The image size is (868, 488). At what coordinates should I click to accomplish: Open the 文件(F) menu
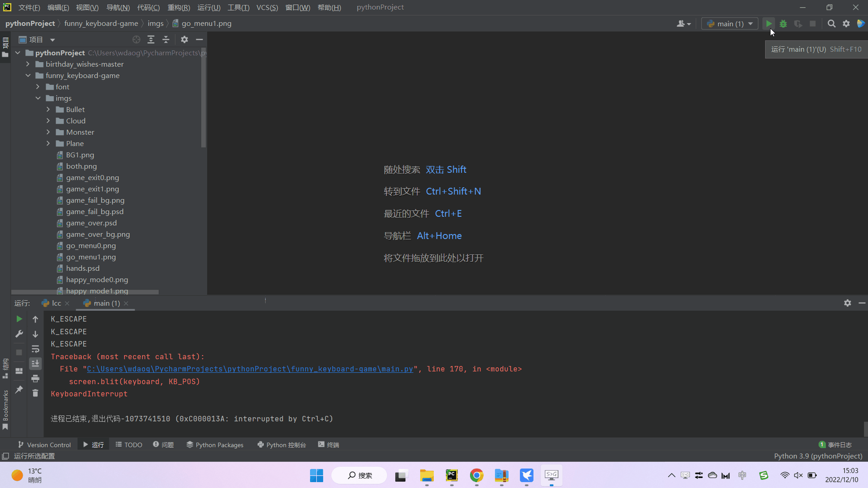point(29,7)
